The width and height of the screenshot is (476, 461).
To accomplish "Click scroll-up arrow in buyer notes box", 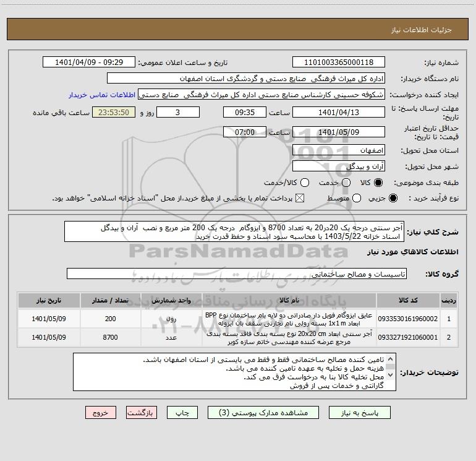I will (x=391, y=358).
